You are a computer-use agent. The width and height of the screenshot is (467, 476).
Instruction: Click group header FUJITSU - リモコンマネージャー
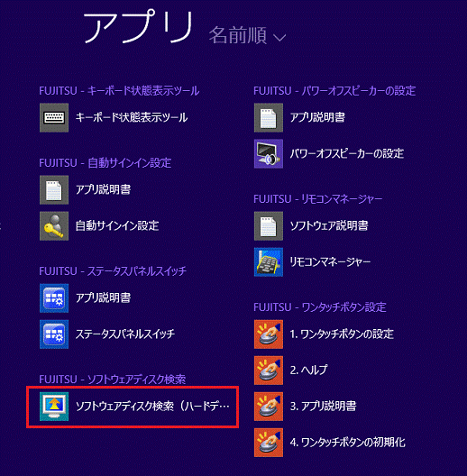click(318, 199)
